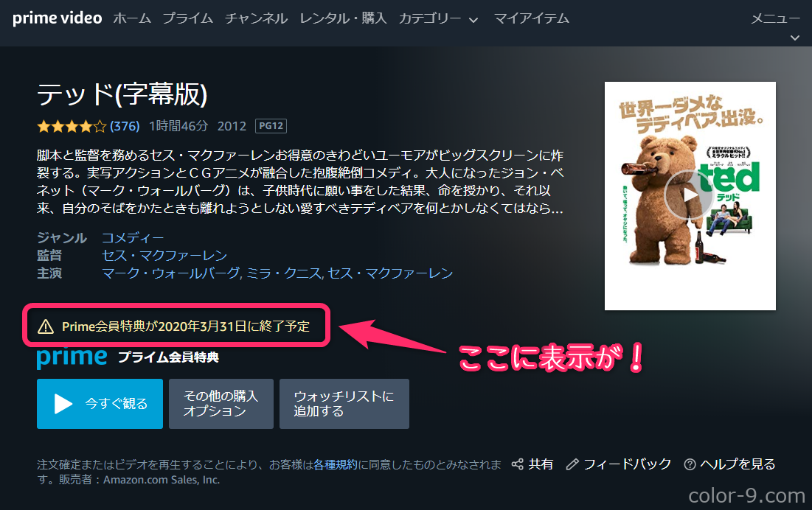Click the (376) review count link
The height and width of the screenshot is (510, 812).
(x=125, y=126)
